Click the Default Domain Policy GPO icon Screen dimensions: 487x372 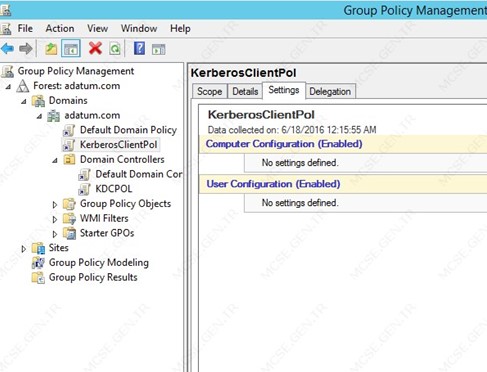pos(69,130)
